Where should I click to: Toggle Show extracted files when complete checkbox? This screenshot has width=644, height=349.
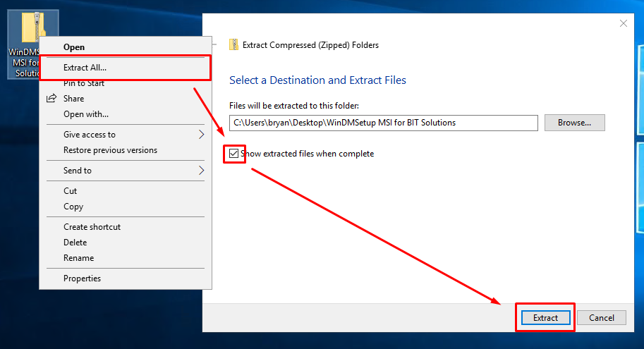234,154
